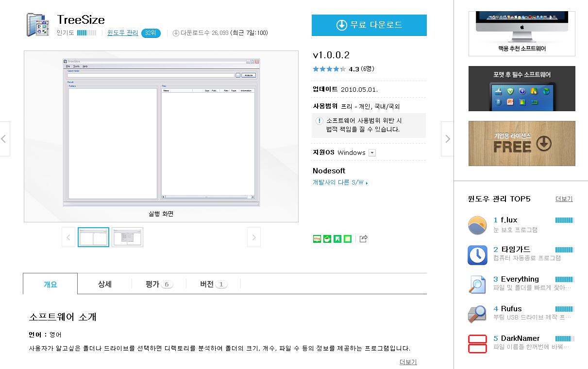This screenshot has width=588, height=369.
Task: Go to previous software with left page arrow
Action: tap(4, 139)
